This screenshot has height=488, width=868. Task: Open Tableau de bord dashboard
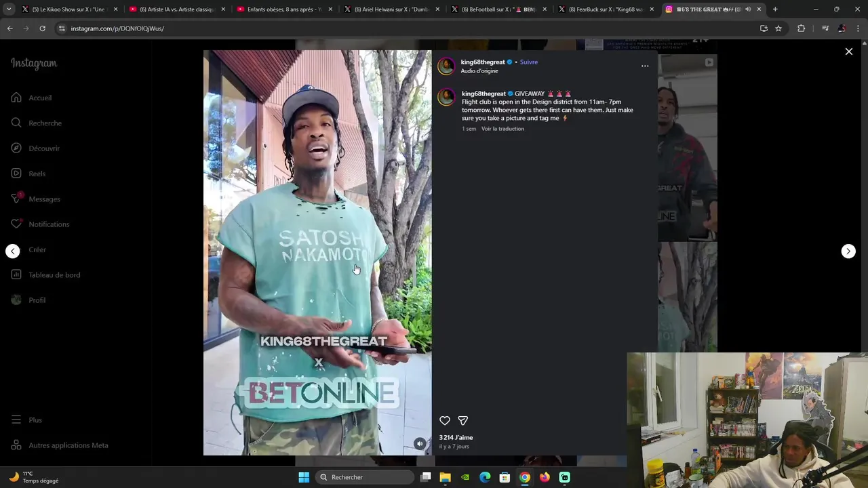[x=45, y=274]
